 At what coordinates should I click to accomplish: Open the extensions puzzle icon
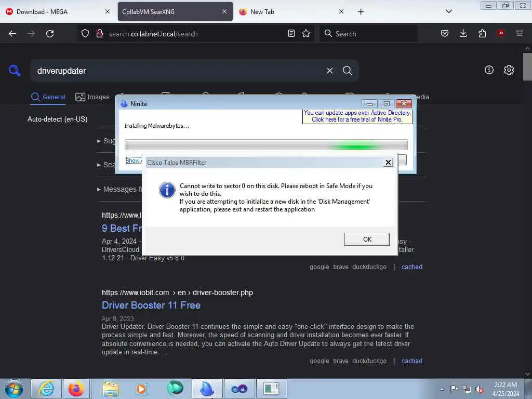click(482, 33)
